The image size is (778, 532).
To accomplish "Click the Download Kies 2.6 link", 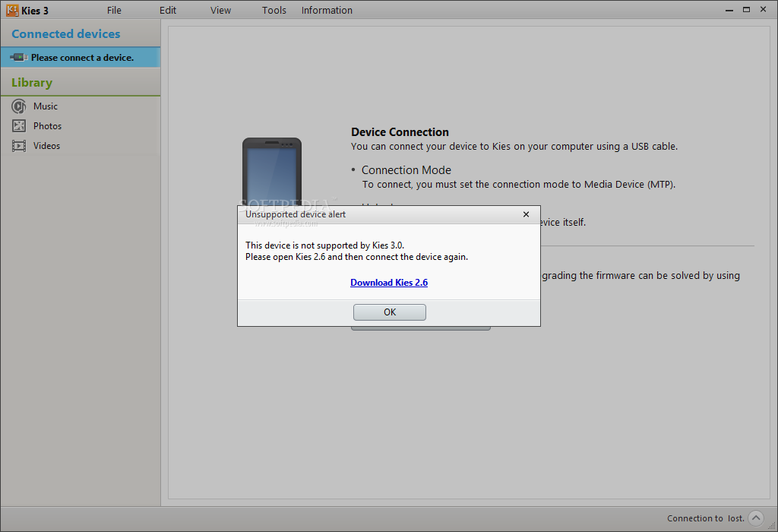I will coord(389,283).
